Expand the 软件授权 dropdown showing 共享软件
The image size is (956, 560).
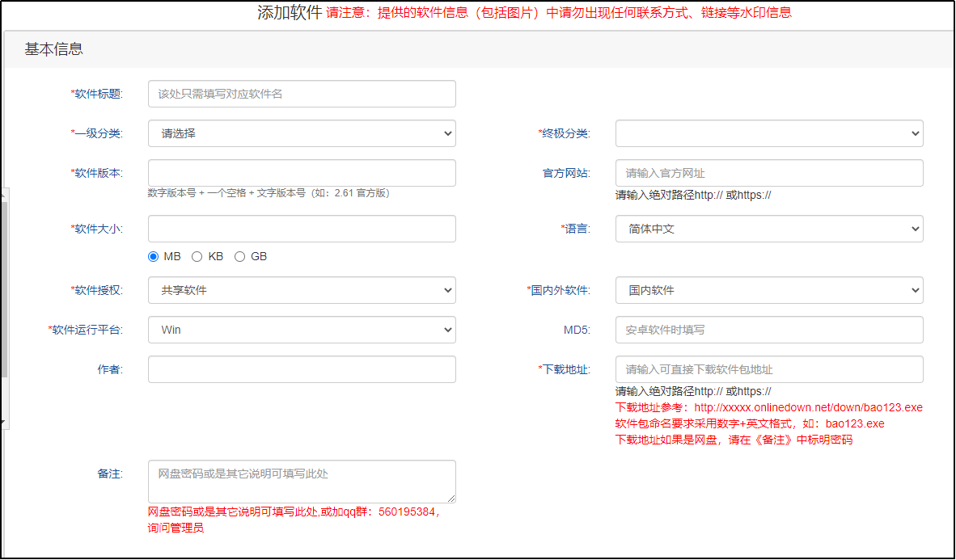[x=302, y=290]
